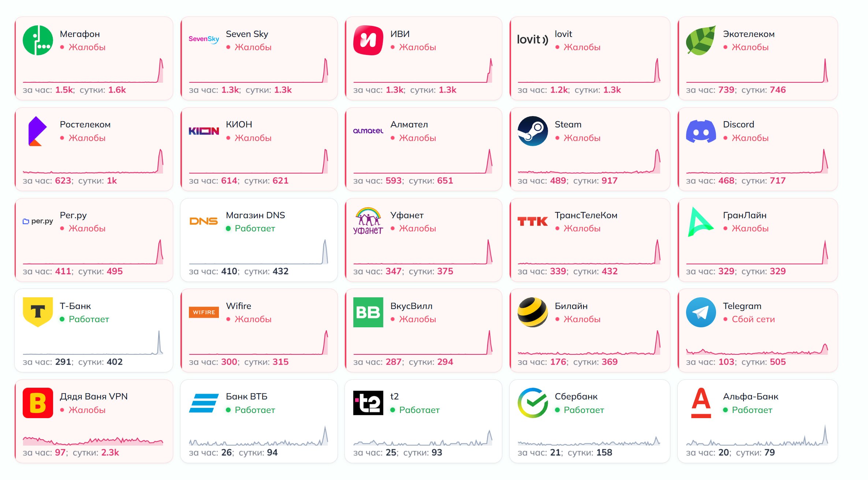Select the Сбербанк checkmark logo
Screen dimensions: 868x480
533,403
